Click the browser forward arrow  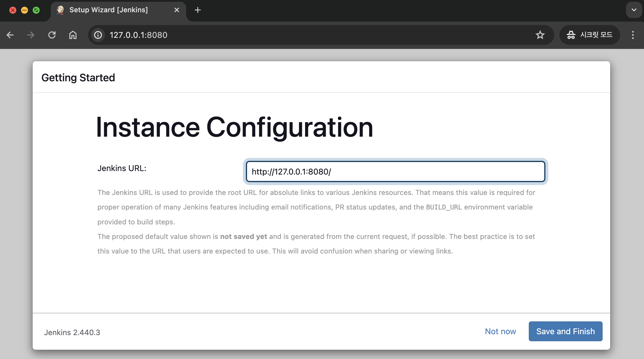[x=31, y=35]
